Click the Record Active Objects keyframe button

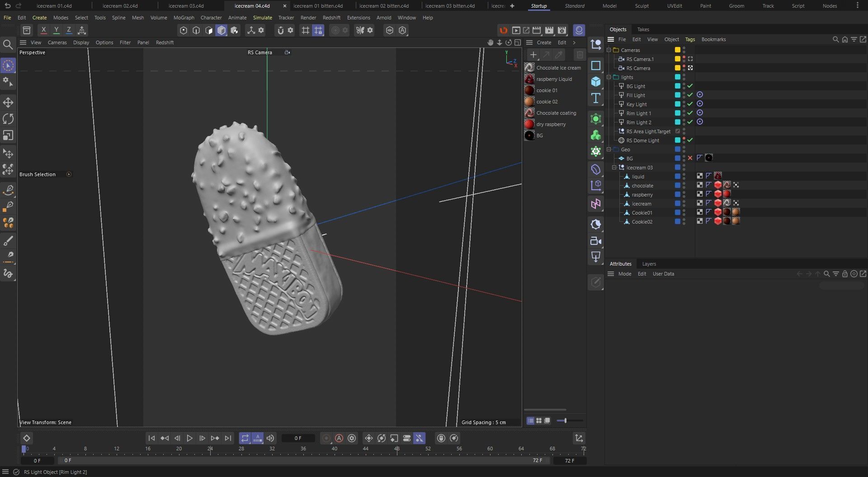[326, 438]
